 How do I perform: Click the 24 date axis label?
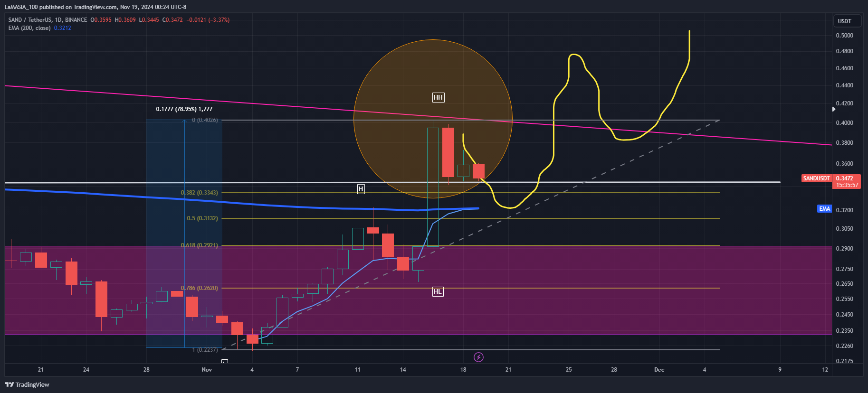(x=86, y=370)
